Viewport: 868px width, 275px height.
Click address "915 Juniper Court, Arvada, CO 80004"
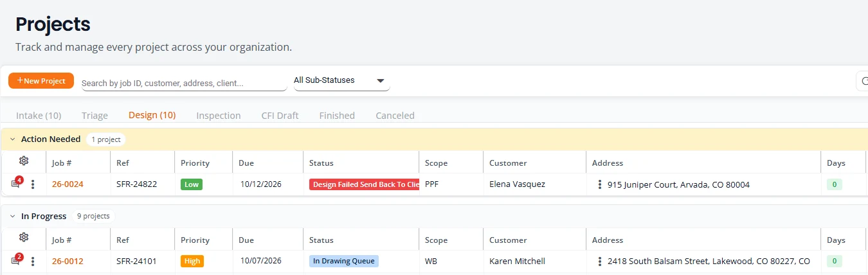coord(678,184)
